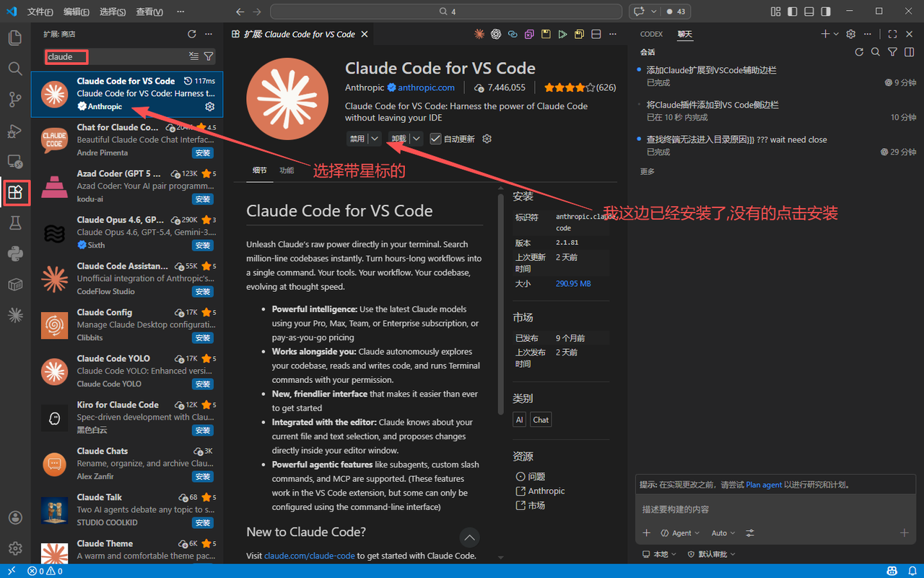Follow the claude.com/claude-code link
The image size is (924, 578).
click(309, 556)
